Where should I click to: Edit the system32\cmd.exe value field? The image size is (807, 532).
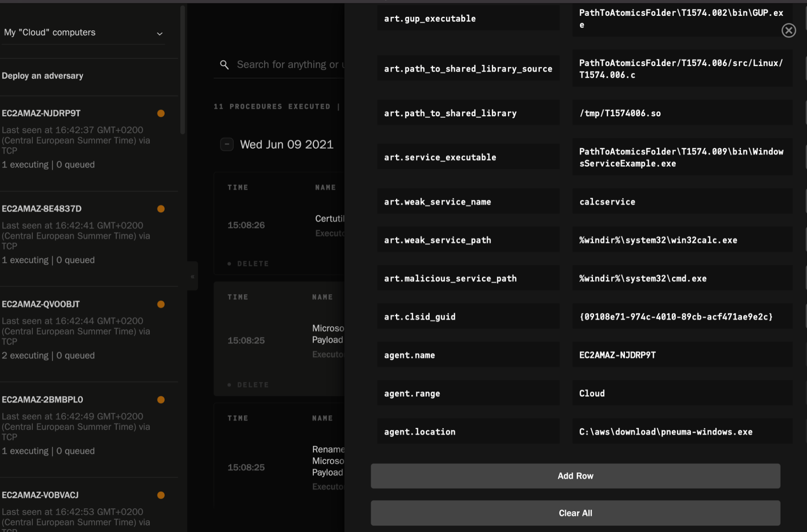tap(682, 278)
